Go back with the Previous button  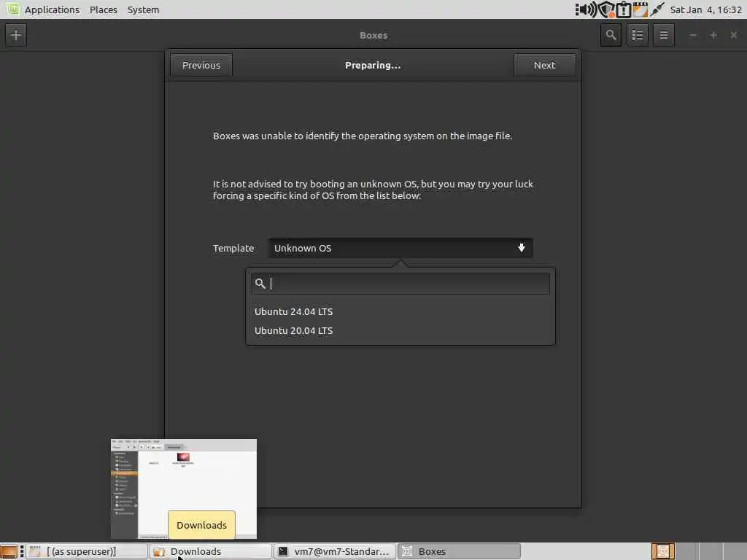click(201, 65)
